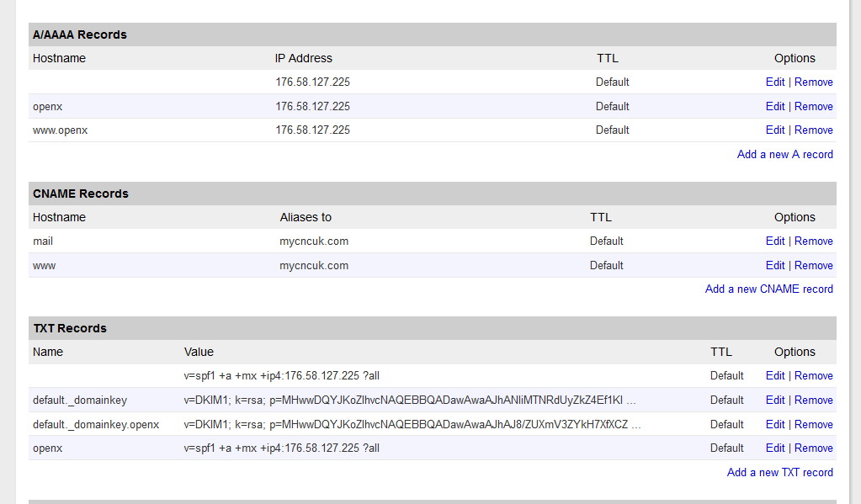Remove the mail CNAME record
Image resolution: width=861 pixels, height=504 pixels.
coord(813,241)
